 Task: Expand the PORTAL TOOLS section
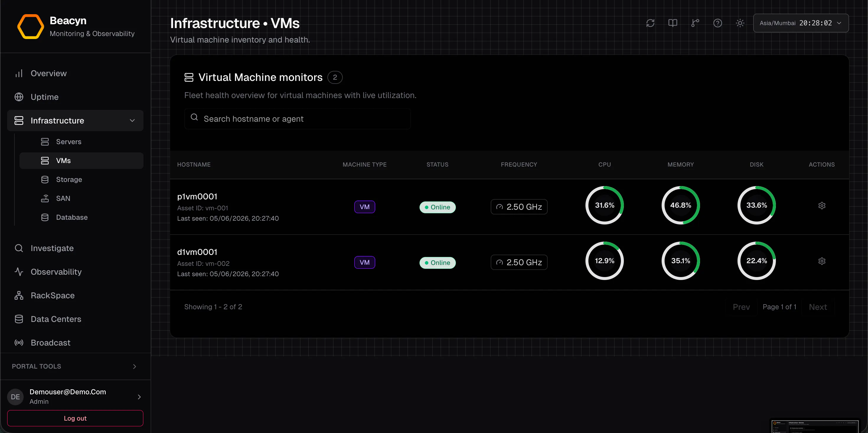[x=75, y=366]
